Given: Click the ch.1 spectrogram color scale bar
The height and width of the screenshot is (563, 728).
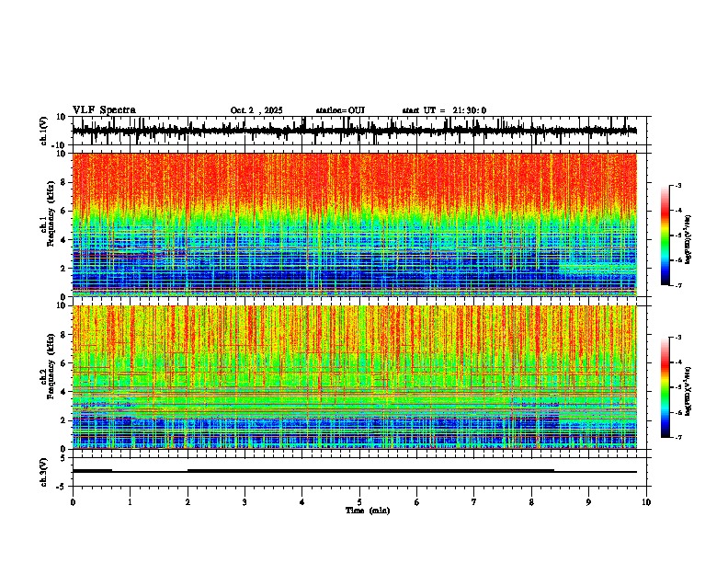Looking at the screenshot, I should [x=665, y=236].
